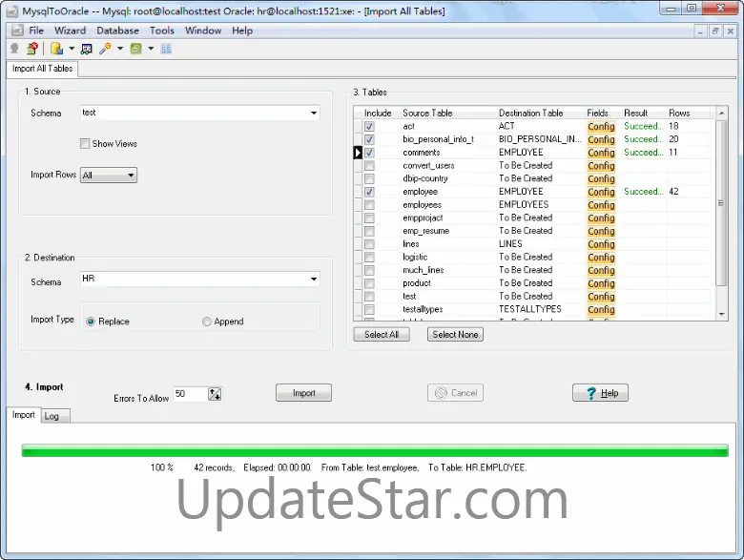The image size is (744, 560).
Task: Click source table cell much_lines
Action: click(x=424, y=270)
